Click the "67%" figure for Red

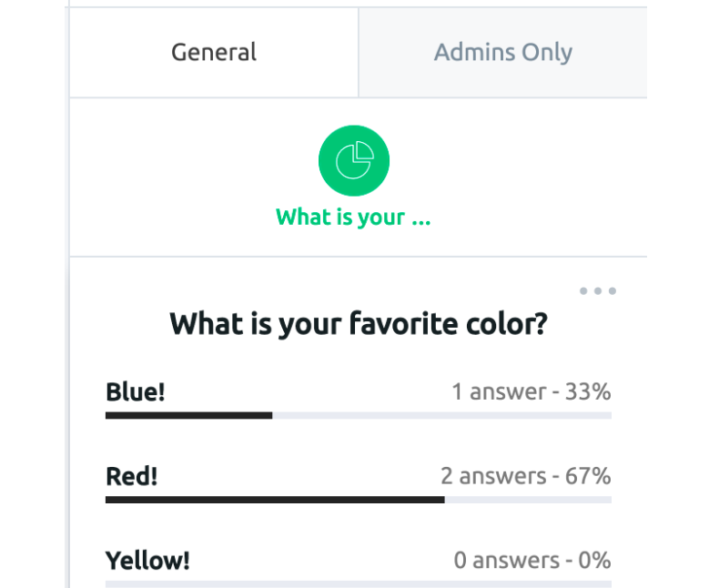(x=588, y=476)
